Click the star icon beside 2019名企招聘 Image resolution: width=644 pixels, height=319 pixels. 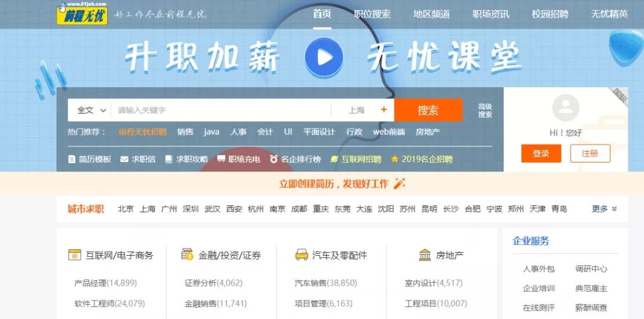[x=395, y=159]
